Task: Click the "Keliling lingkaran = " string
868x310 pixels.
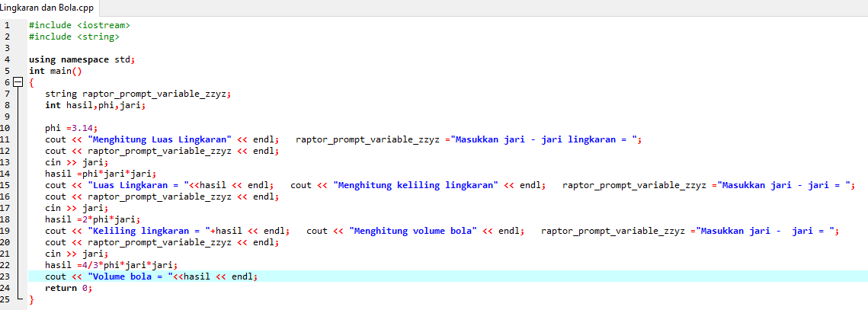Action: [x=149, y=231]
